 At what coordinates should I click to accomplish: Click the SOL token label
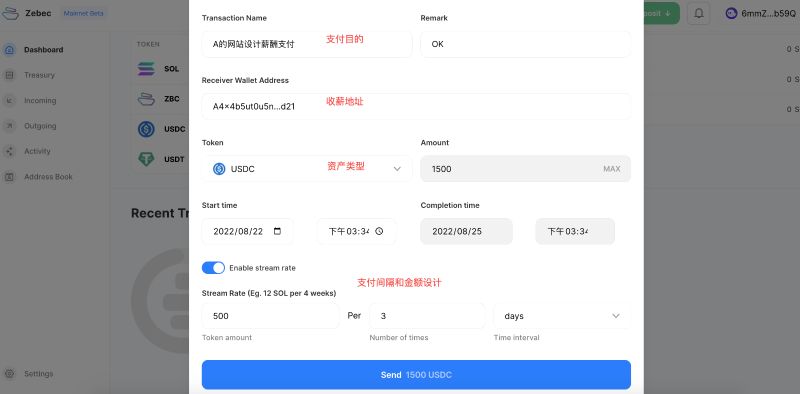171,68
